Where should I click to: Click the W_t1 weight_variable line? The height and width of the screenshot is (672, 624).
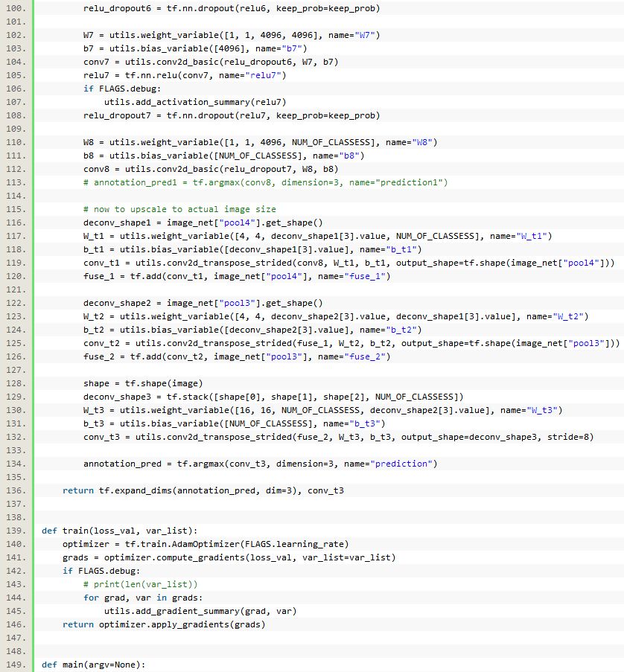pyautogui.click(x=318, y=236)
